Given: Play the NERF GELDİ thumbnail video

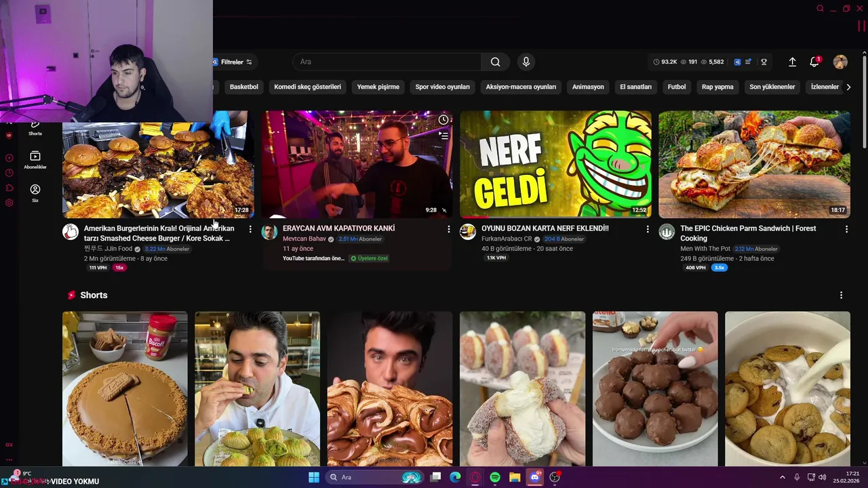Looking at the screenshot, I should 555,164.
